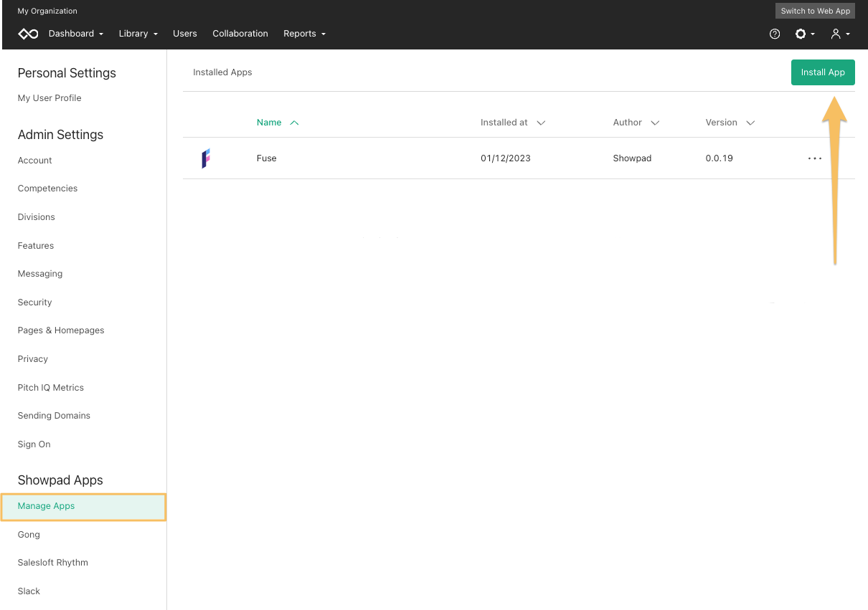868x610 pixels.
Task: Click Switch to Web App button
Action: [816, 11]
